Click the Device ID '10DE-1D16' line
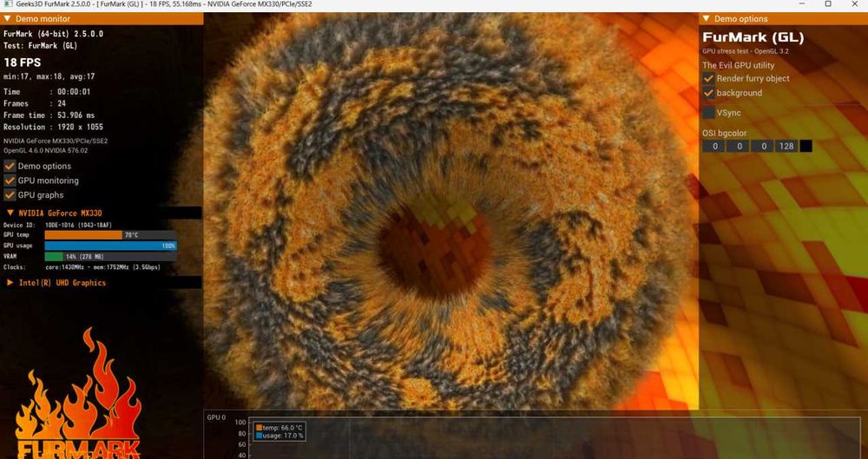 point(57,225)
